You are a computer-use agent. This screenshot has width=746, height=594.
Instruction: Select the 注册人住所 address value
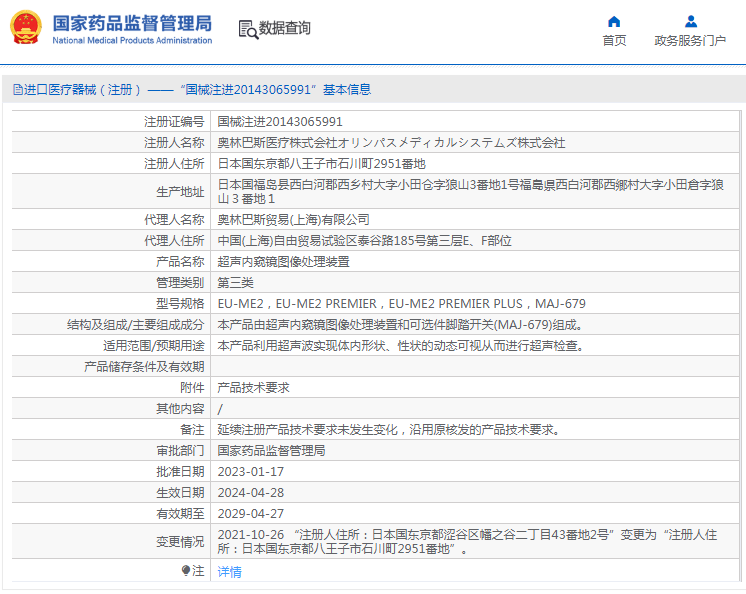tap(321, 164)
